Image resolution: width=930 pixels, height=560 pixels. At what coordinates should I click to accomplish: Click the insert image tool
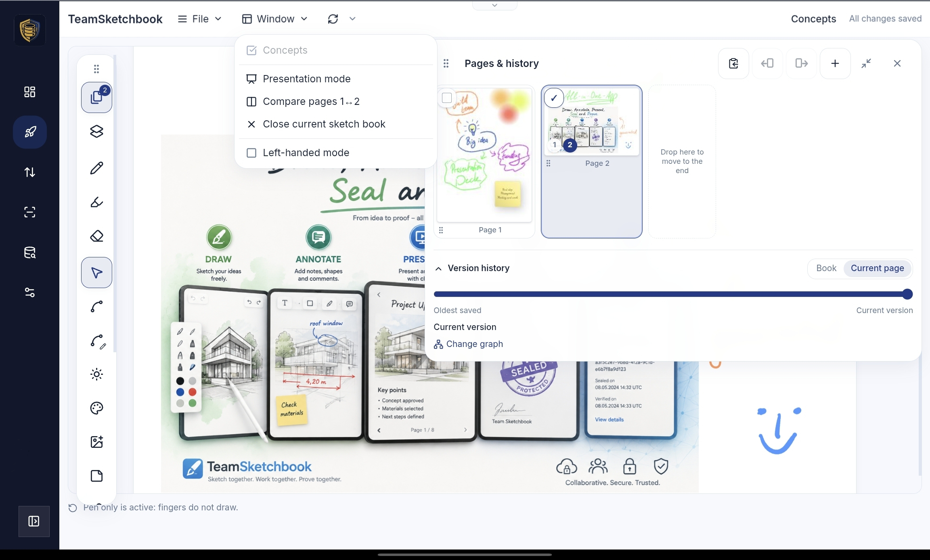click(96, 442)
